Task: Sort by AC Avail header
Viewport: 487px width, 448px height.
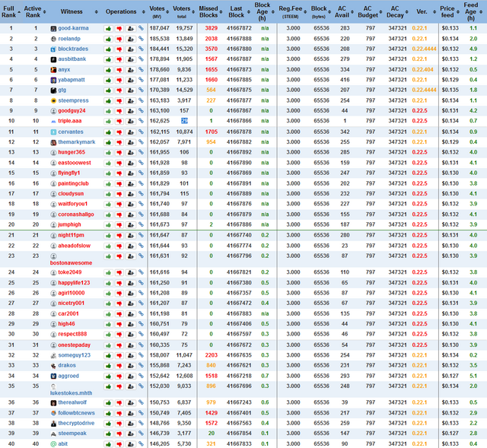Action: click(343, 12)
